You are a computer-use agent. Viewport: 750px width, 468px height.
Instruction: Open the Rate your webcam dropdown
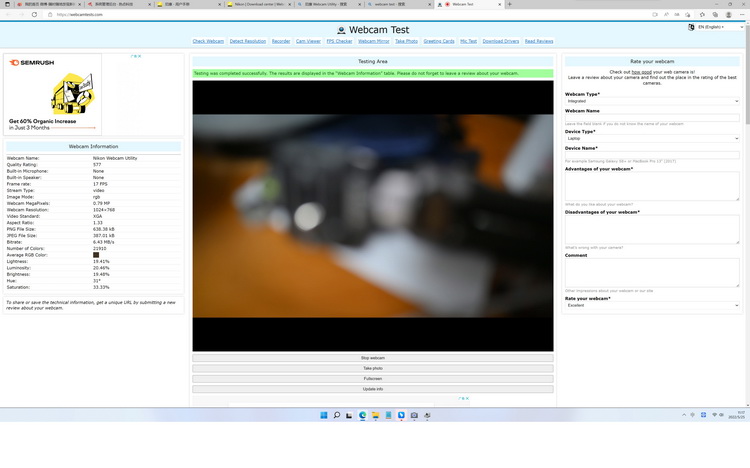(652, 305)
